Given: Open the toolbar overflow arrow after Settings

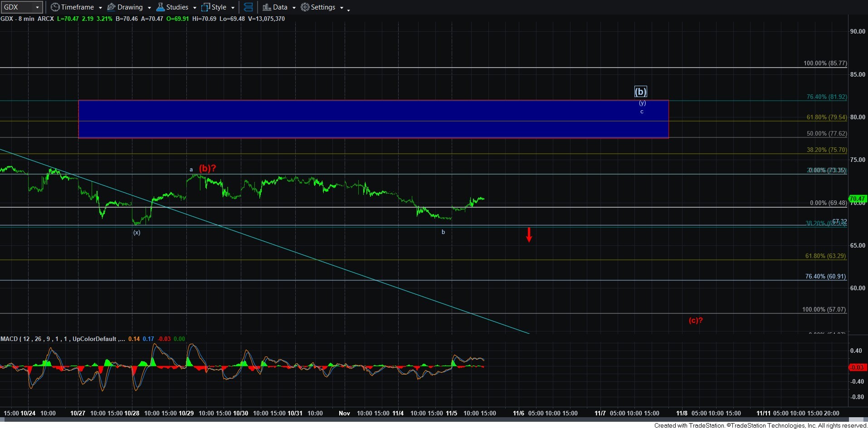Looking at the screenshot, I should point(348,10).
